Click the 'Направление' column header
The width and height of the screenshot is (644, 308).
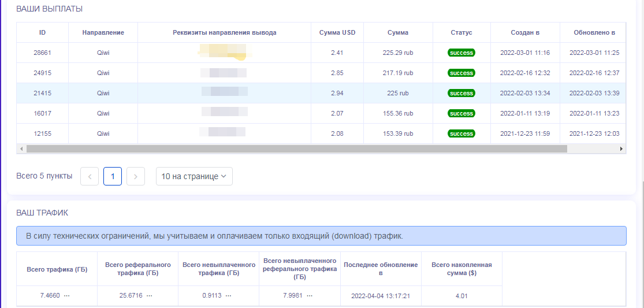point(103,32)
